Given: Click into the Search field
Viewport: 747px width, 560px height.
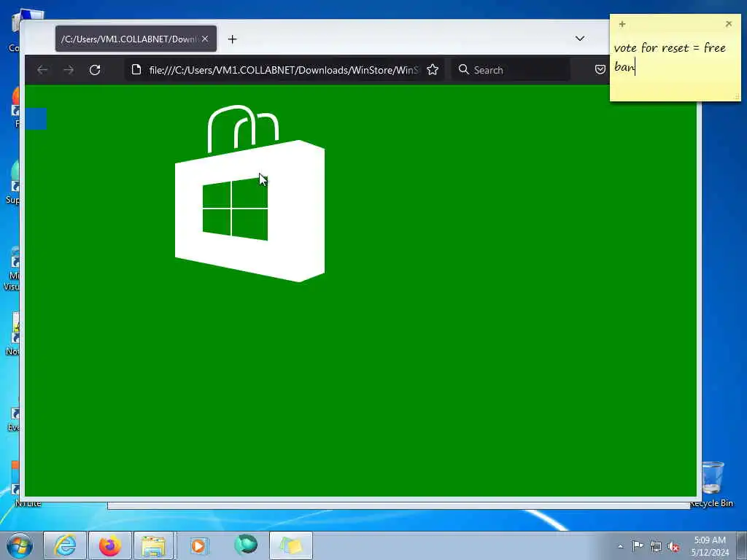Looking at the screenshot, I should [511, 70].
